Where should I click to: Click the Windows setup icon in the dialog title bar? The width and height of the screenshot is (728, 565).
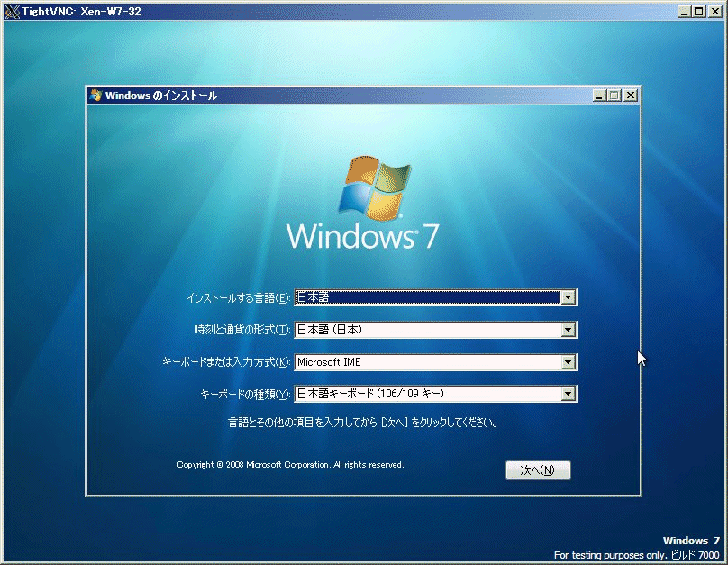[x=96, y=96]
